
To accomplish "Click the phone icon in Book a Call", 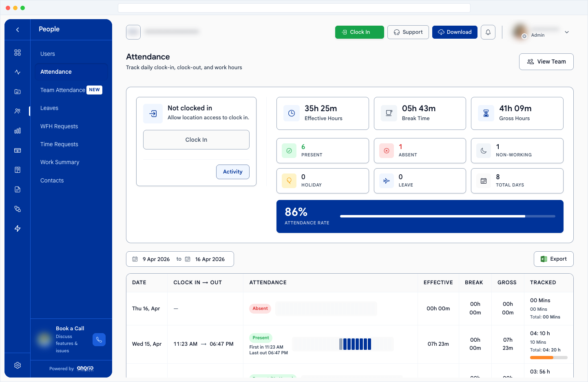I will coord(99,340).
